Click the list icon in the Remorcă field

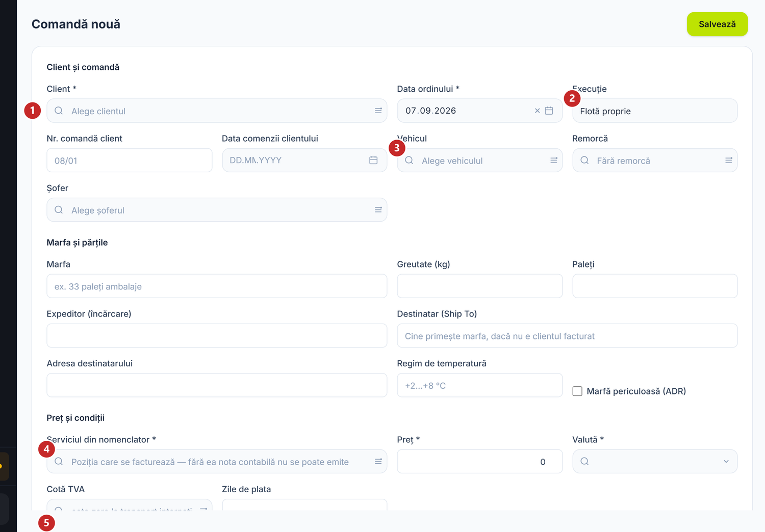pyautogui.click(x=729, y=160)
